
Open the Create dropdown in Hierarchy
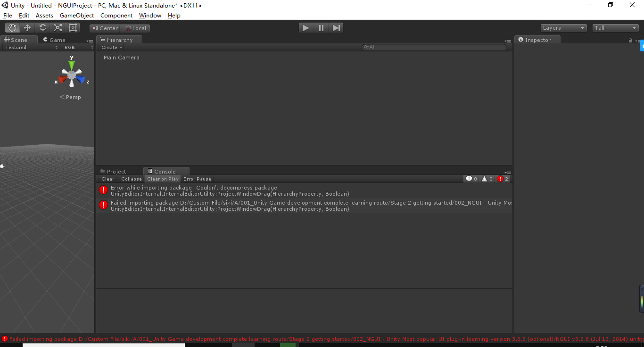112,48
